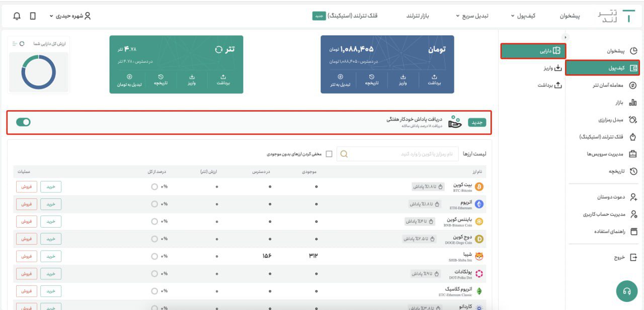The width and height of the screenshot is (644, 310).
Task: Open the شهره حیدری user account dropdown
Action: coord(70,16)
